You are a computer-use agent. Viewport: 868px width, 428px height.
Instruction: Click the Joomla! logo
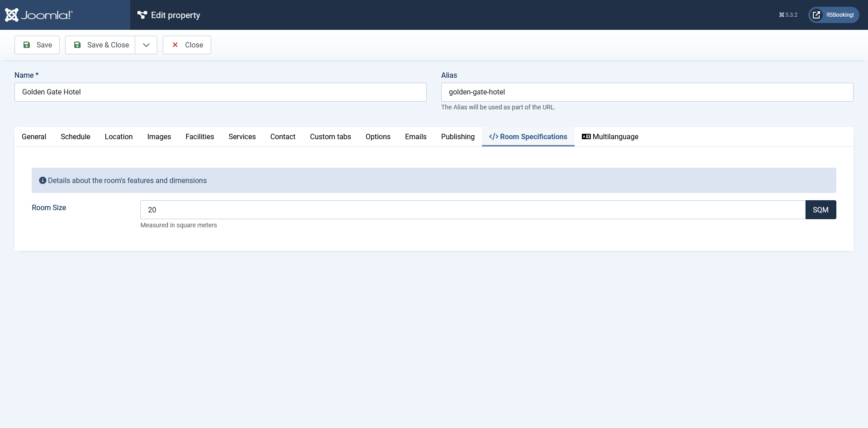38,15
